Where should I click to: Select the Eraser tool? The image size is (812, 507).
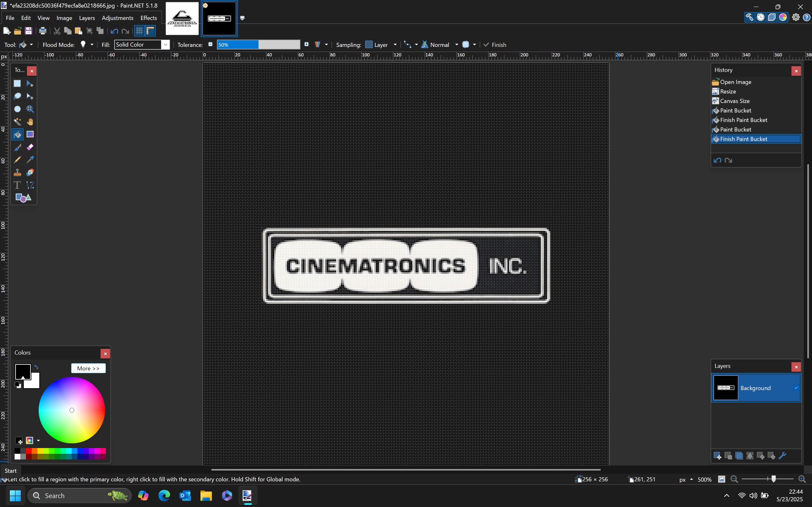tap(30, 147)
